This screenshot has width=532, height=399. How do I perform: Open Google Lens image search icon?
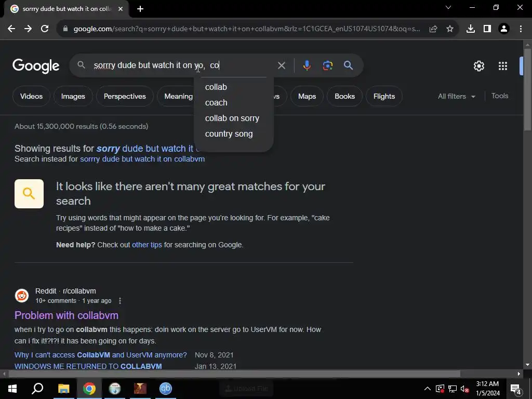pyautogui.click(x=328, y=65)
